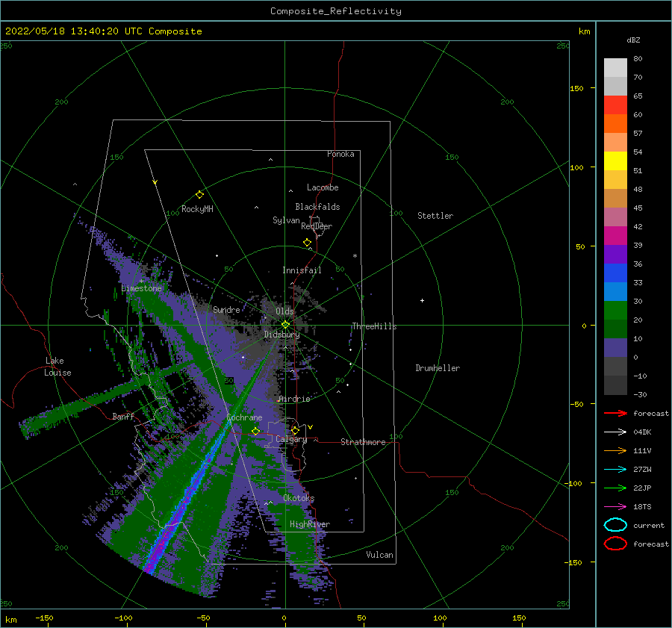Click the Lacombe label
The width and height of the screenshot is (672, 628).
click(323, 187)
